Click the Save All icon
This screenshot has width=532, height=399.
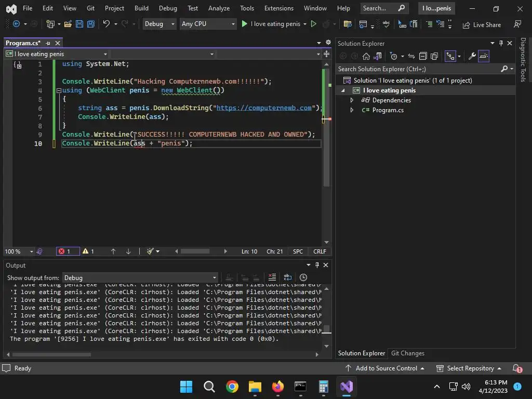[x=91, y=24]
